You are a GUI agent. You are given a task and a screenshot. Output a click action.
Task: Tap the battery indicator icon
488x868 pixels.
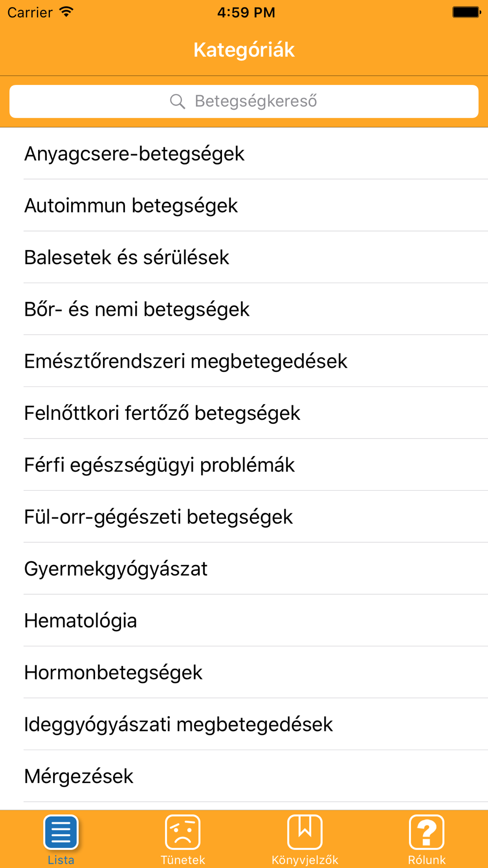[466, 12]
